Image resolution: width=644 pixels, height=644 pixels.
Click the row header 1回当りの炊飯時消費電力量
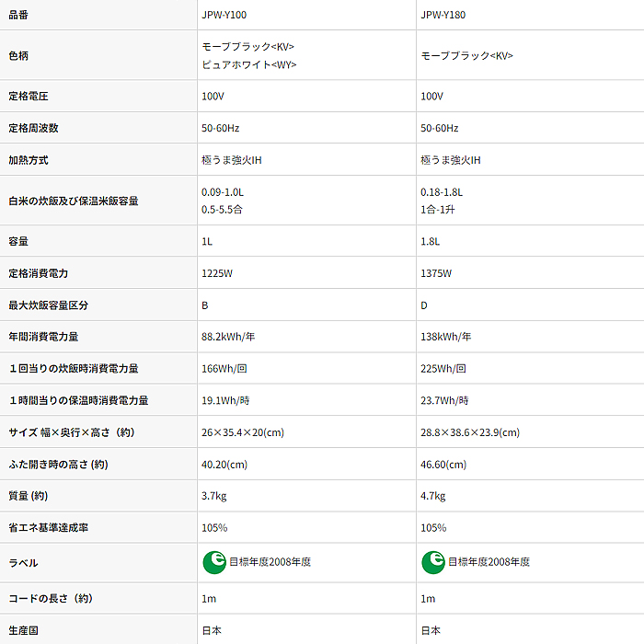pos(74,368)
